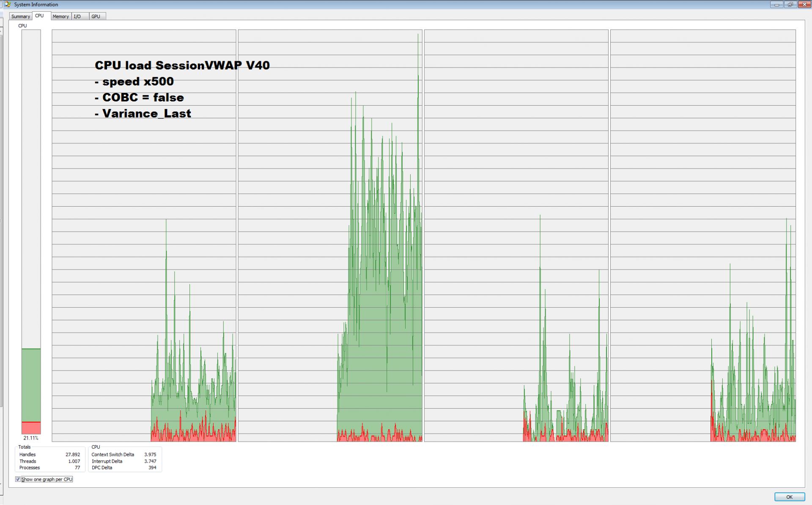The height and width of the screenshot is (505, 812).
Task: Close the System Information window
Action: (804, 5)
